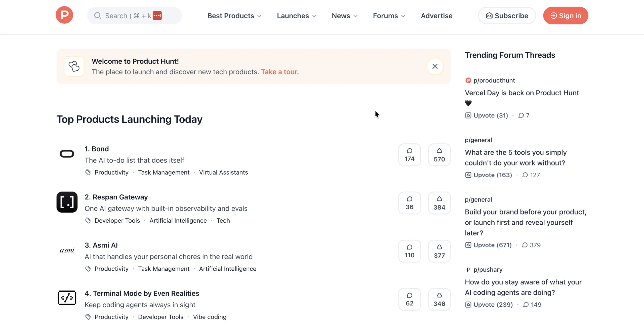Open the p/pushary forum link
The image size is (644, 328).
(x=488, y=270)
